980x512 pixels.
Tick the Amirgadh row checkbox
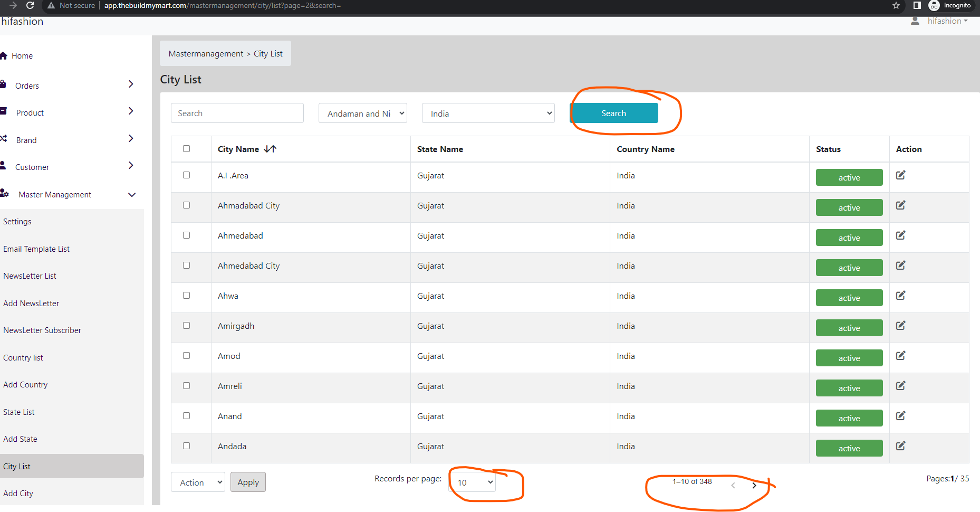pos(186,325)
